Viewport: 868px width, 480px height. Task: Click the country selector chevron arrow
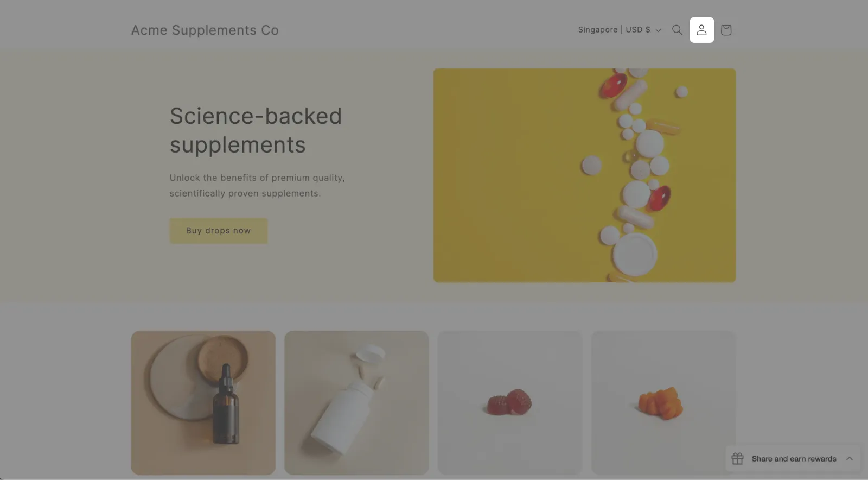coord(658,30)
